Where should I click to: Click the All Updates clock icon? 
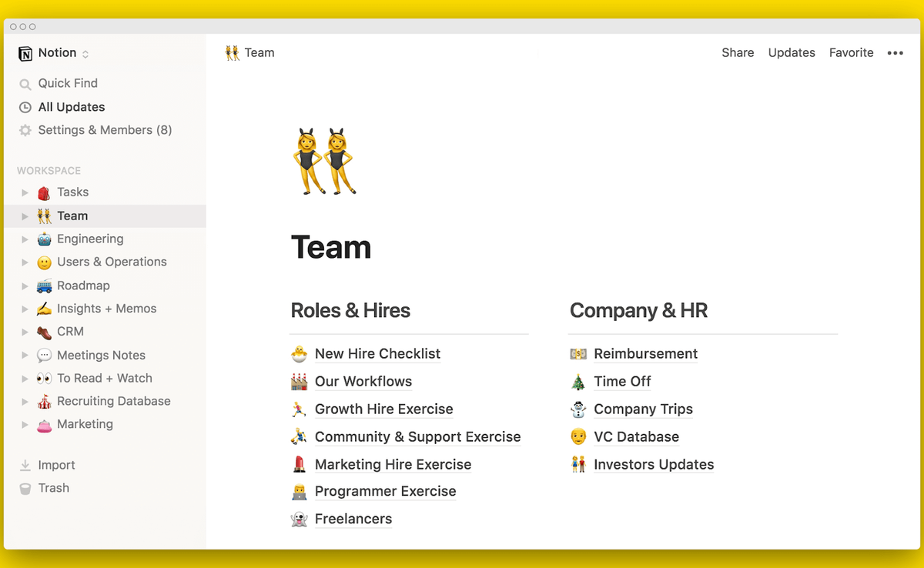pos(25,107)
